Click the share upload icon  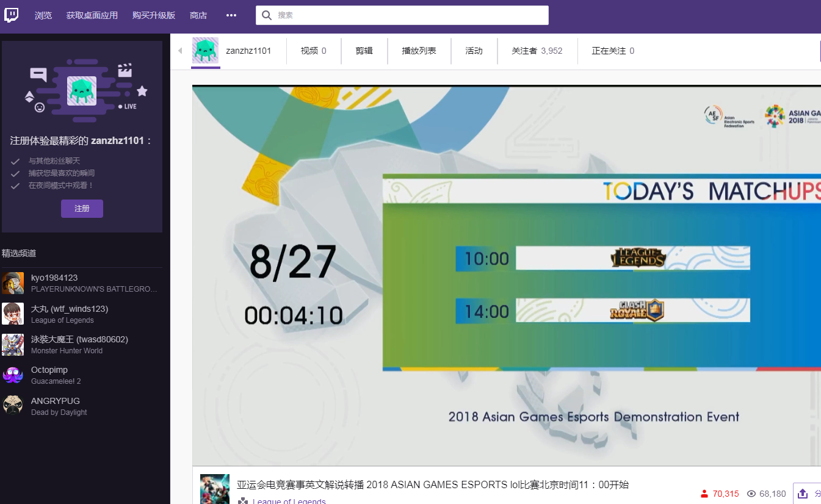802,493
